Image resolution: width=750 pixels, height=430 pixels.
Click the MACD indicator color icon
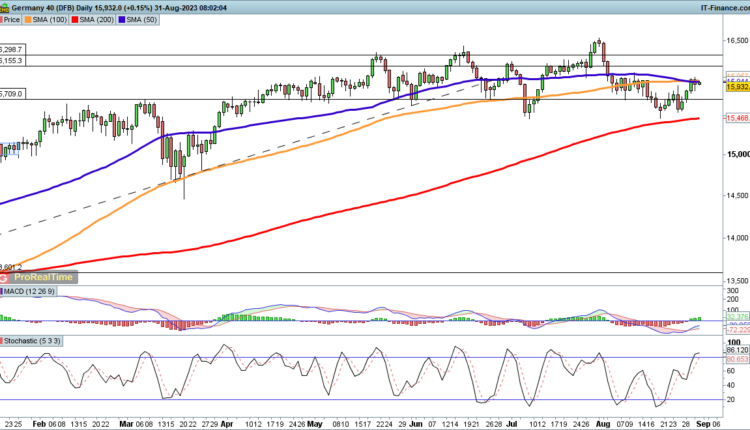(4, 290)
